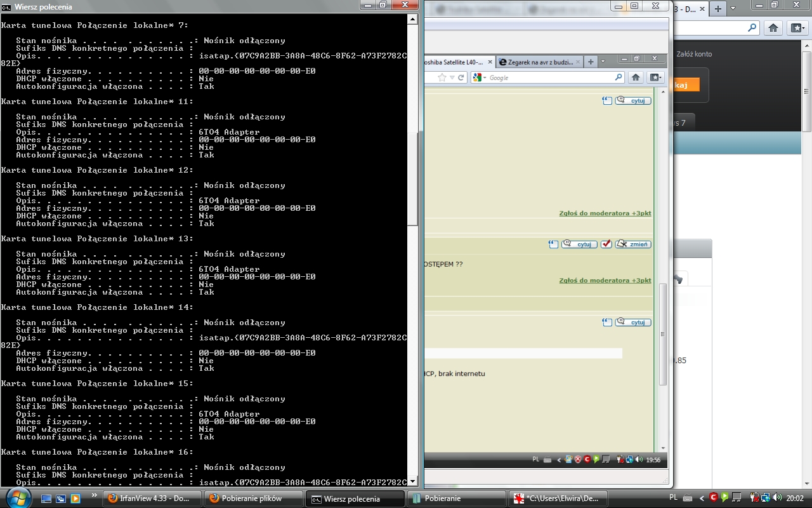Select the '3 - D...' tab in the right browser
This screenshot has width=812, height=508.
pyautogui.click(x=691, y=10)
